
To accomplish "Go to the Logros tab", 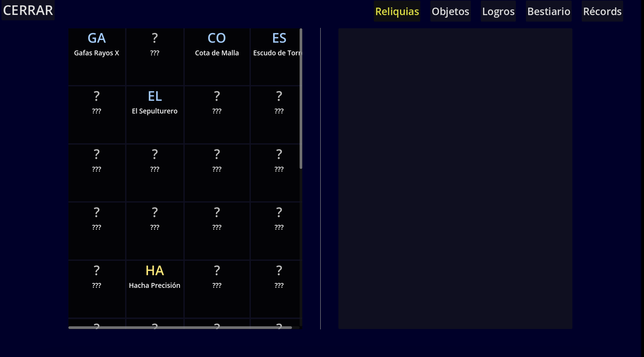I will (x=498, y=11).
